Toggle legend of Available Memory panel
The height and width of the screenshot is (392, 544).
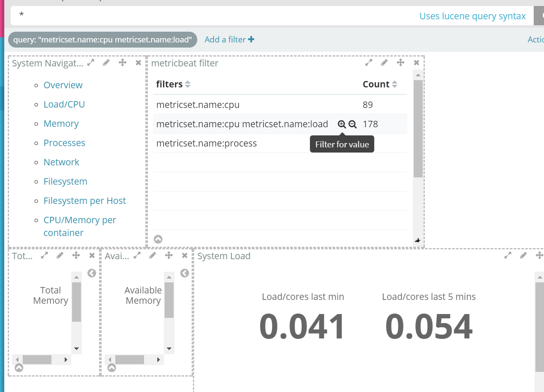tap(185, 273)
